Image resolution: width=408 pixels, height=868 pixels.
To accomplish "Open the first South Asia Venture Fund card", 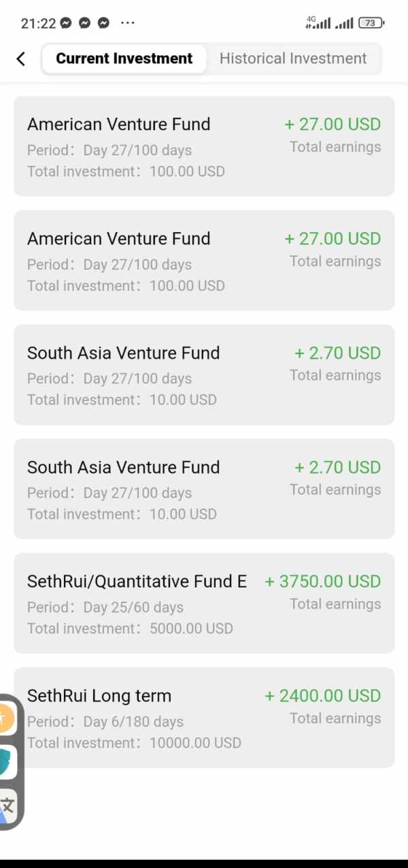I will point(204,375).
